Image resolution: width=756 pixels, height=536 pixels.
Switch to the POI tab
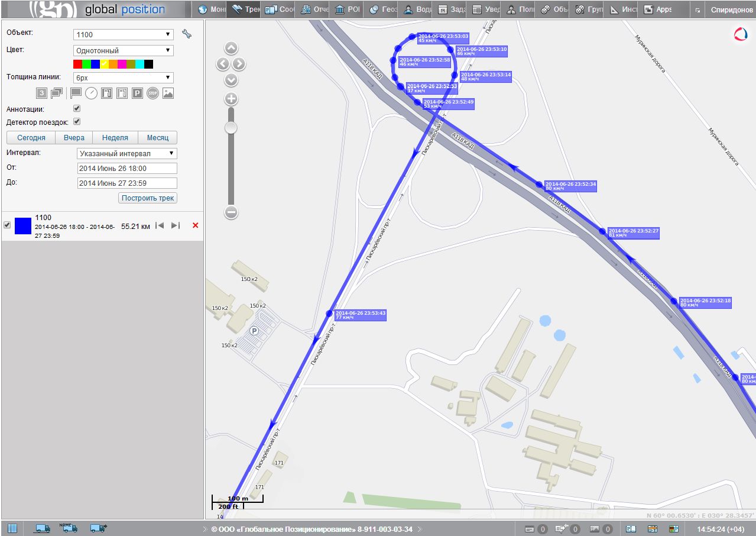(x=348, y=9)
